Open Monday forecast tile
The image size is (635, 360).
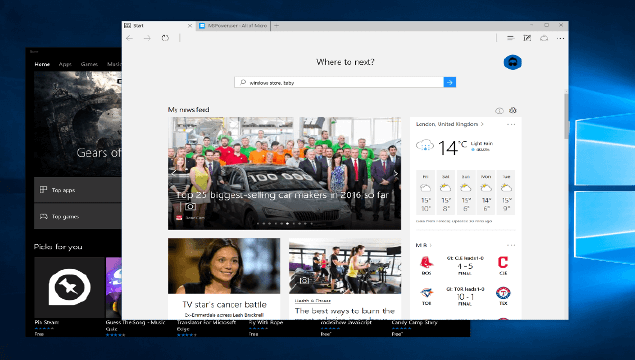tap(486, 192)
